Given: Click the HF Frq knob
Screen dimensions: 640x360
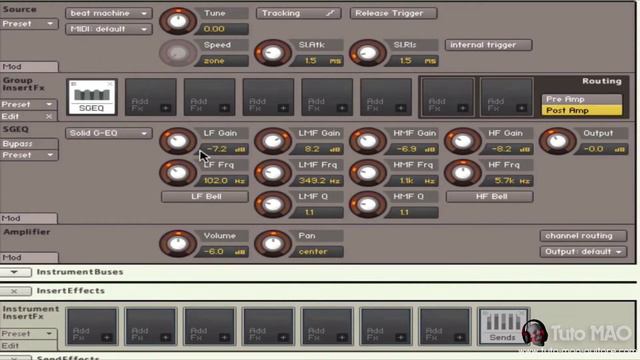Looking at the screenshot, I should (463, 173).
